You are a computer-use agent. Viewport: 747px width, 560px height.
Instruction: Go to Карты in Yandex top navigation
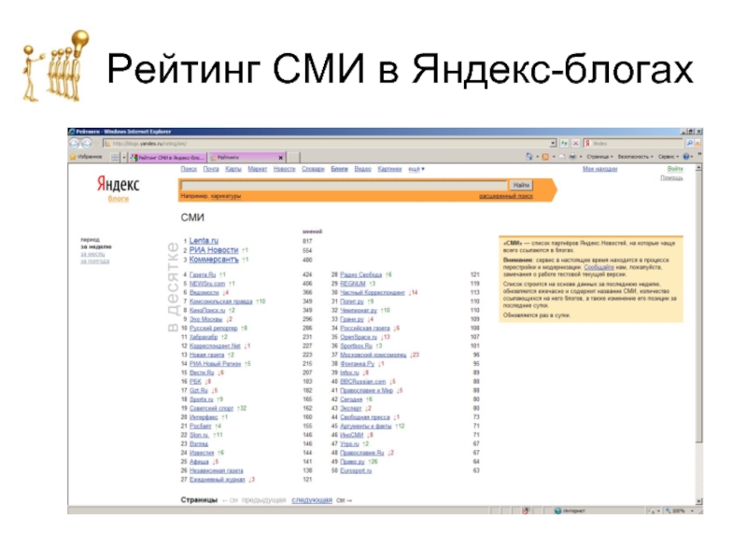click(x=233, y=169)
